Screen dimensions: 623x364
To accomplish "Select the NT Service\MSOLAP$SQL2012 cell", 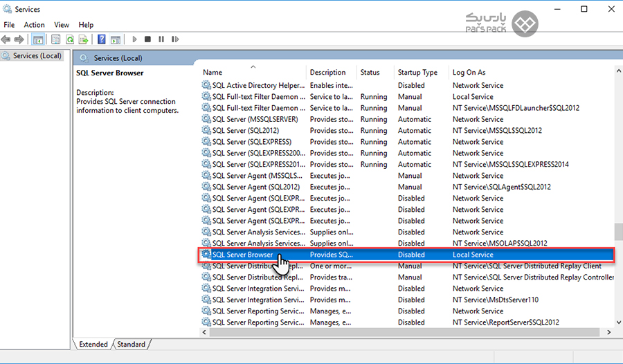I will (500, 243).
